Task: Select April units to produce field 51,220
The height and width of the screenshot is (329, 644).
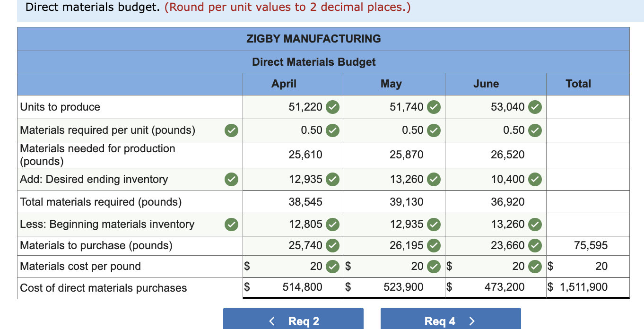Action: click(x=293, y=107)
